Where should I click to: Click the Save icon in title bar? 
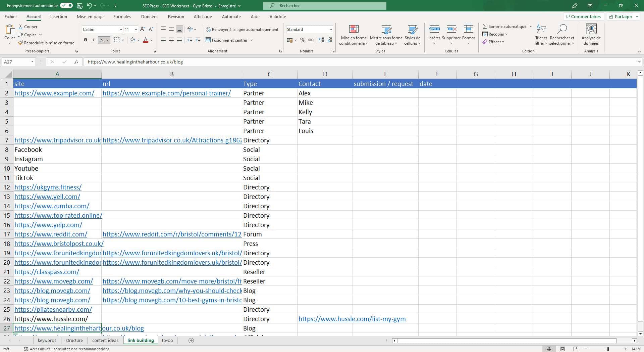pos(80,6)
